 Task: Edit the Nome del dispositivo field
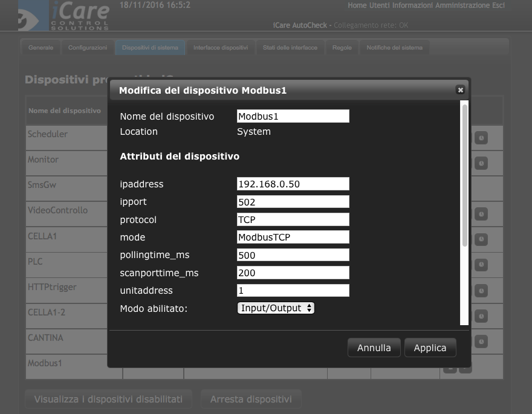[x=293, y=116]
